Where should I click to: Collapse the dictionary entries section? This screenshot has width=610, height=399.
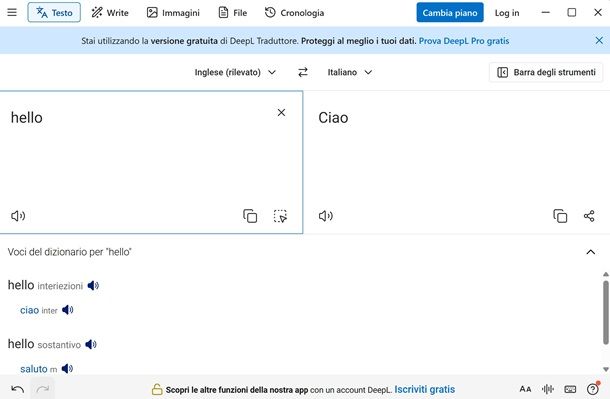[x=591, y=252]
